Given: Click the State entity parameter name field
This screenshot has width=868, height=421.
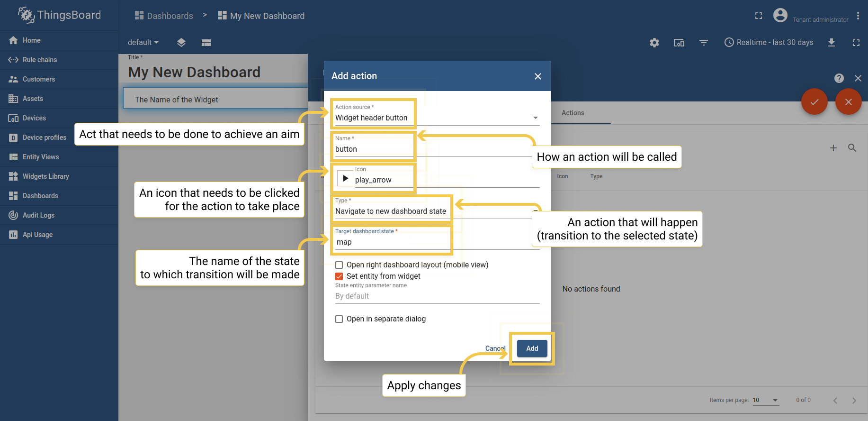Looking at the screenshot, I should (437, 296).
